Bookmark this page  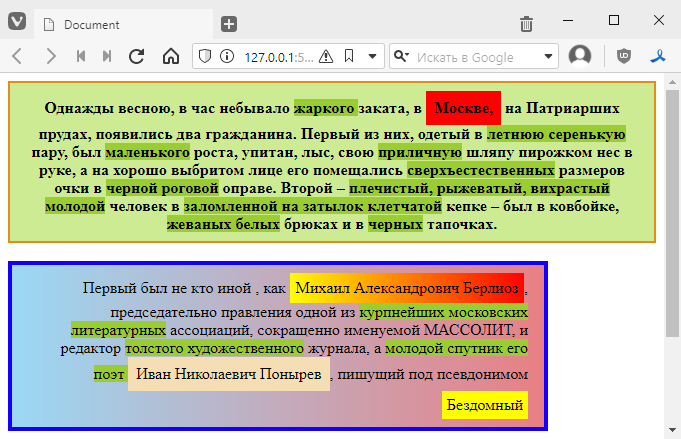(348, 56)
